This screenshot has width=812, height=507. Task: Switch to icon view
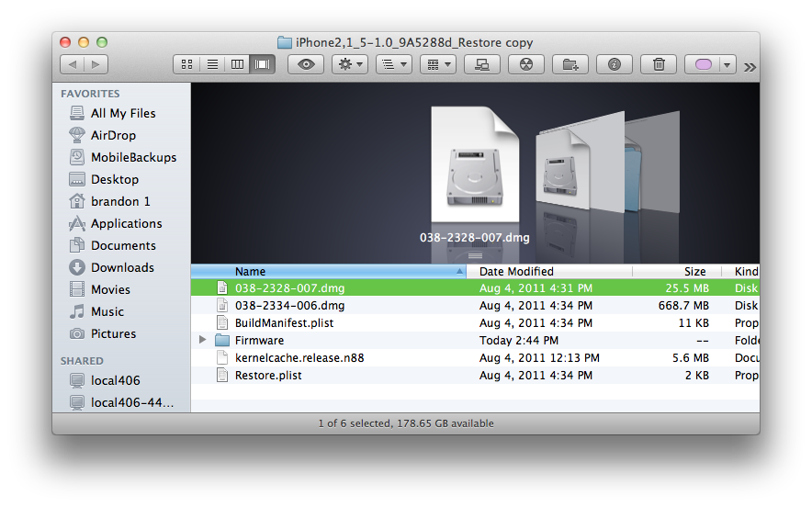point(186,64)
